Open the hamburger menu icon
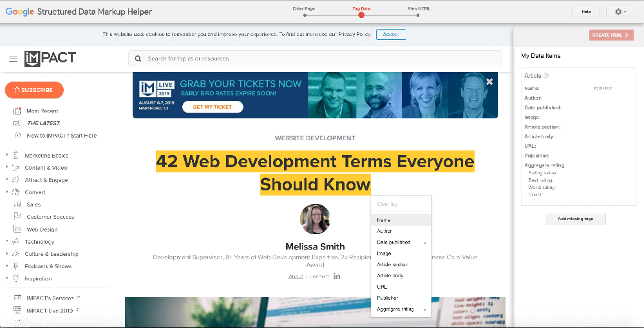Viewport: 644px width, 328px height. 13,59
